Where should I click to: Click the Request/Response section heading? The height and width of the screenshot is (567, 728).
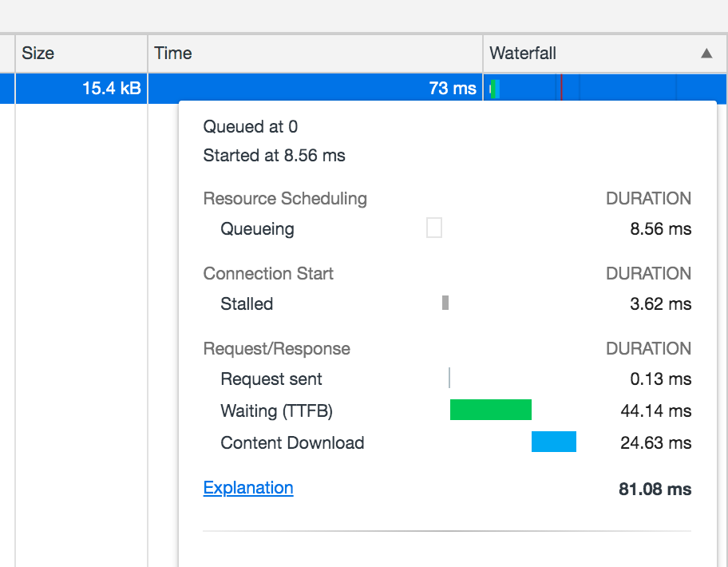pos(276,349)
